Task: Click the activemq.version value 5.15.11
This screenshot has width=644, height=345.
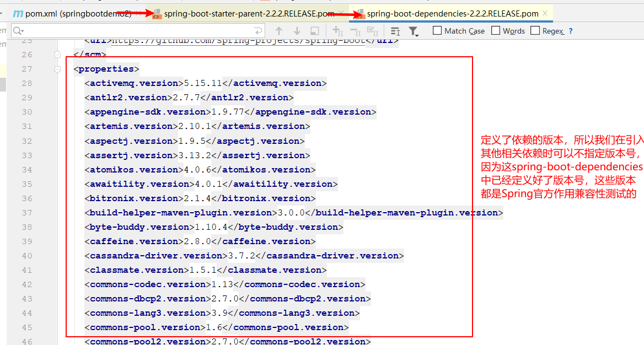Action: (x=203, y=83)
